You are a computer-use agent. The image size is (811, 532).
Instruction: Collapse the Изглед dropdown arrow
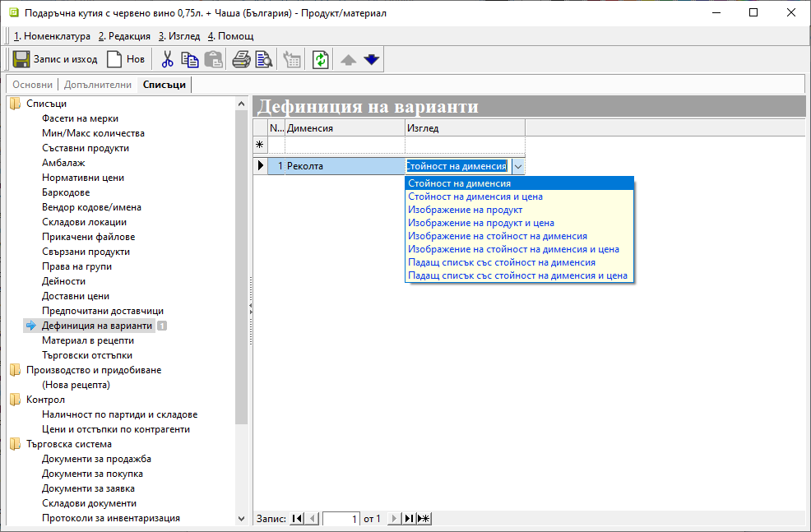coord(517,166)
